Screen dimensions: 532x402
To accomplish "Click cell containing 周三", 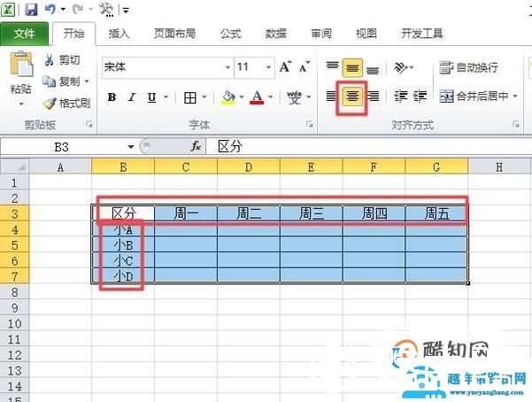I will (311, 213).
